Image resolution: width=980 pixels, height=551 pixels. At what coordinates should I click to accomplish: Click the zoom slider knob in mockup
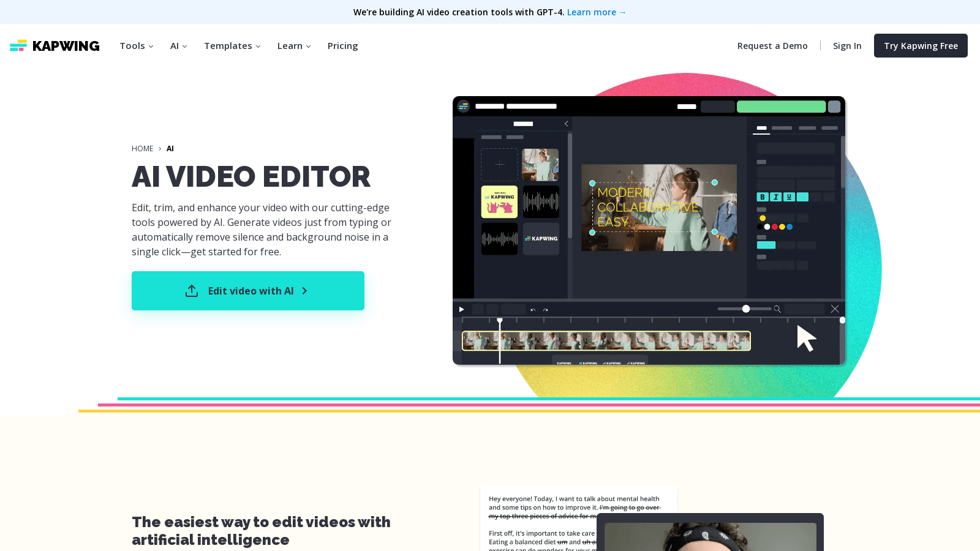point(746,309)
